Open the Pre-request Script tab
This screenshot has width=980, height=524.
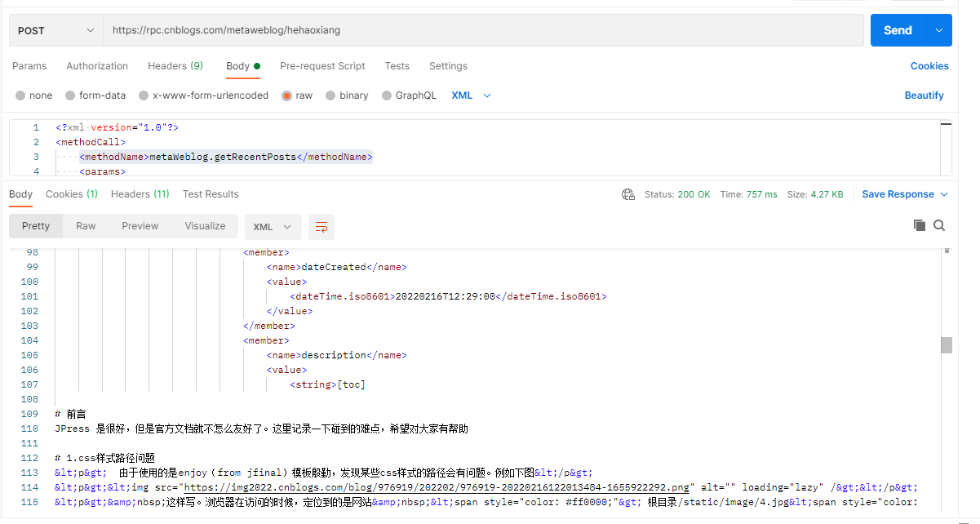point(322,66)
